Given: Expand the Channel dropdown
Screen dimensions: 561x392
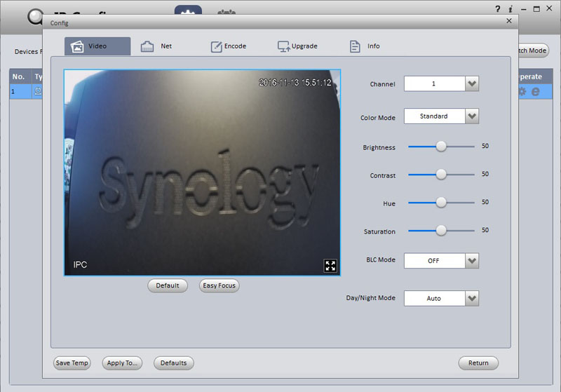Looking at the screenshot, I should tap(472, 83).
